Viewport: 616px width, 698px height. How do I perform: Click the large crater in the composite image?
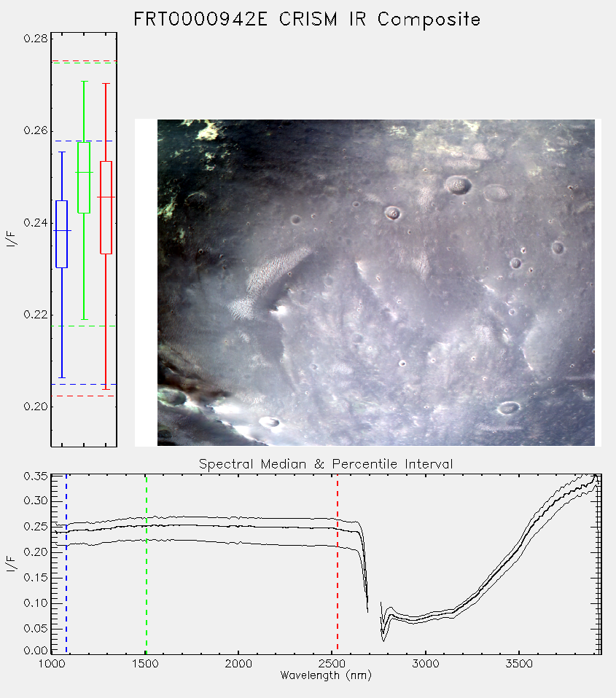pos(459,185)
